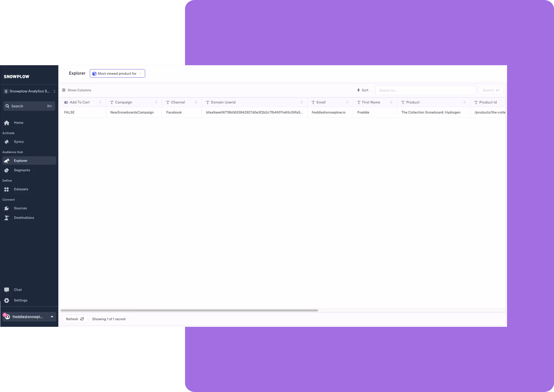Click the cube icon in model selector

click(x=94, y=74)
